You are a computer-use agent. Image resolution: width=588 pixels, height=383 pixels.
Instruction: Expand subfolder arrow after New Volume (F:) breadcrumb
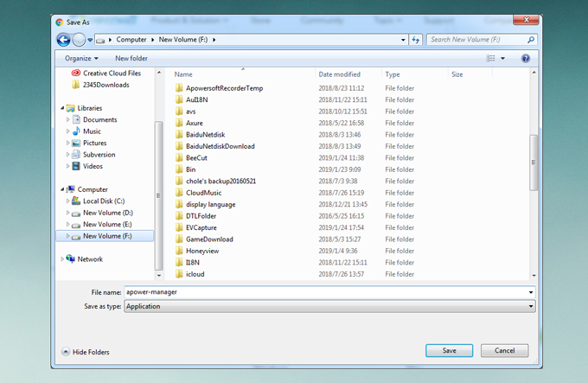point(214,40)
